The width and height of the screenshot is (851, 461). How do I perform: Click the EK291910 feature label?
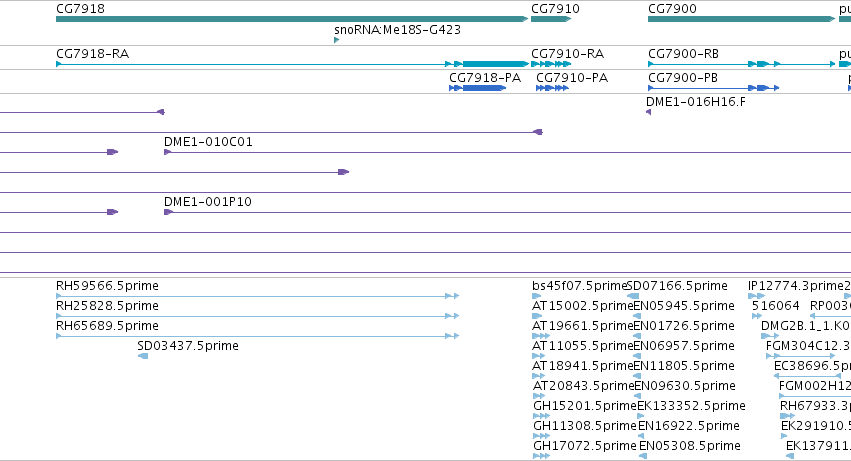pyautogui.click(x=816, y=426)
